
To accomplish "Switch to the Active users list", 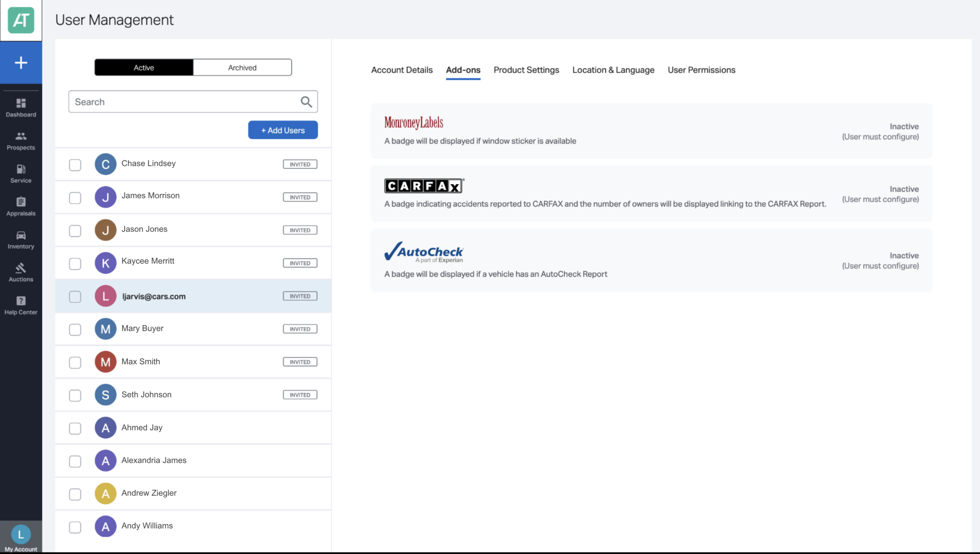I will [x=144, y=67].
